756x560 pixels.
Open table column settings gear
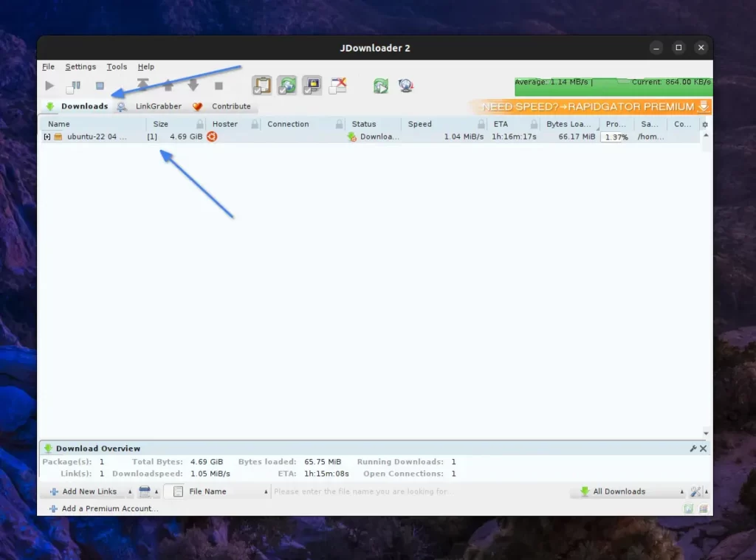[705, 125]
